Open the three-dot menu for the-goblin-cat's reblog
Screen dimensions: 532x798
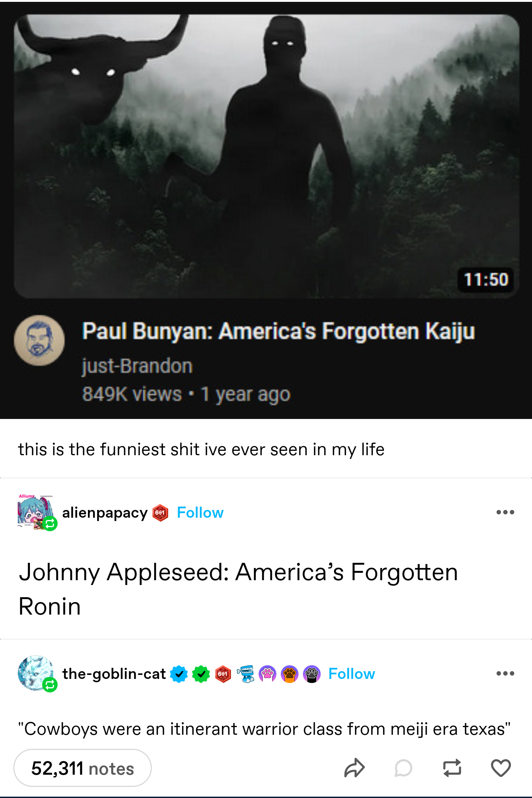point(505,673)
